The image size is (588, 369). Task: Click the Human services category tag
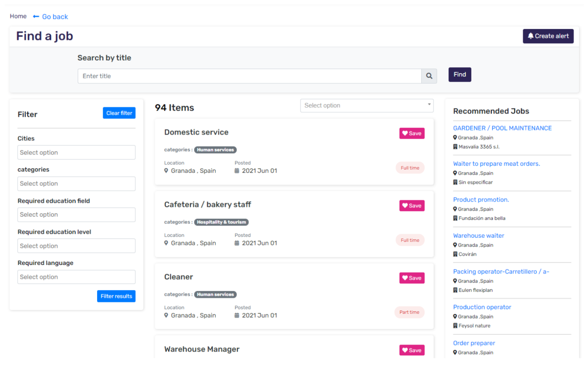(x=215, y=150)
